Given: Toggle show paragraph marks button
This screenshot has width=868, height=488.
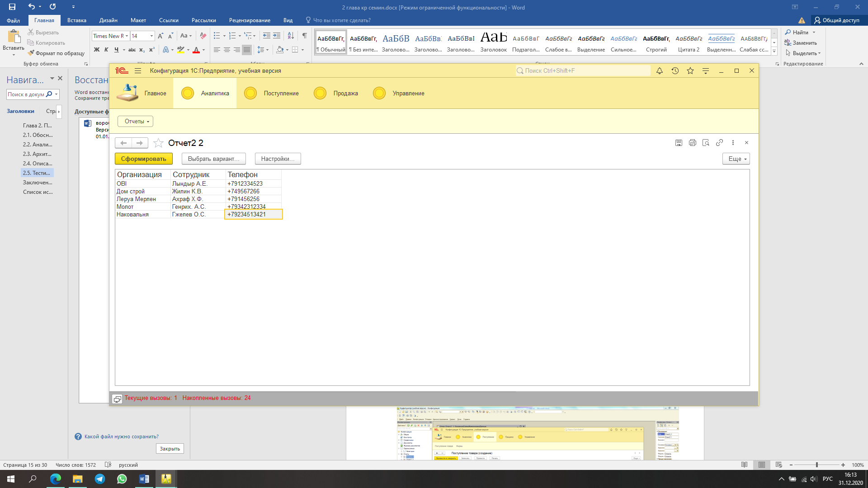Looking at the screenshot, I should coord(305,36).
